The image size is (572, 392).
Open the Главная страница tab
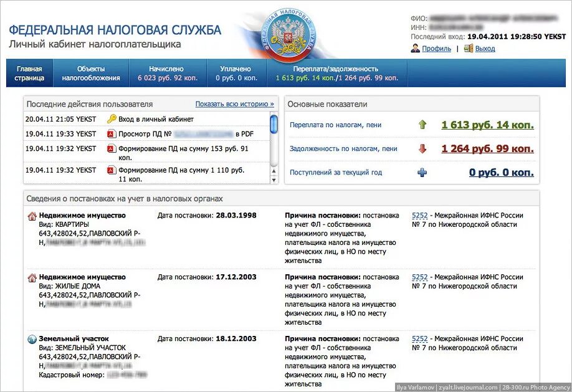coord(29,74)
